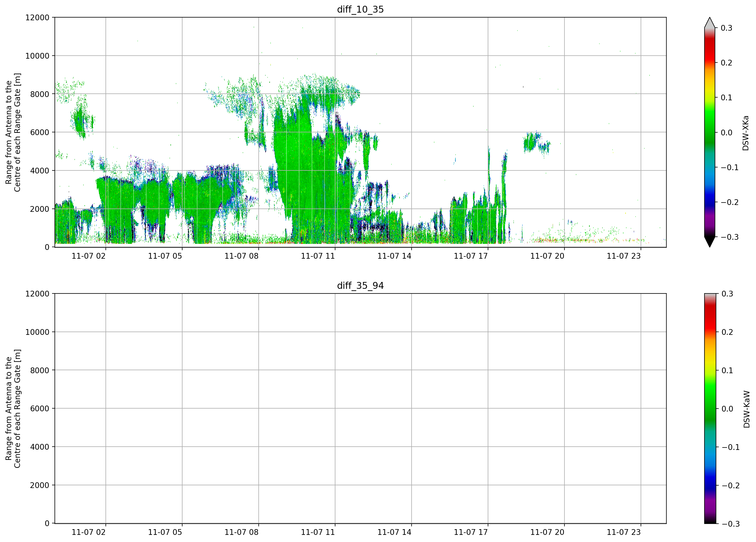The width and height of the screenshot is (756, 542).
Task: Click the y-axis range label of diff_10_35
Action: (x=13, y=132)
